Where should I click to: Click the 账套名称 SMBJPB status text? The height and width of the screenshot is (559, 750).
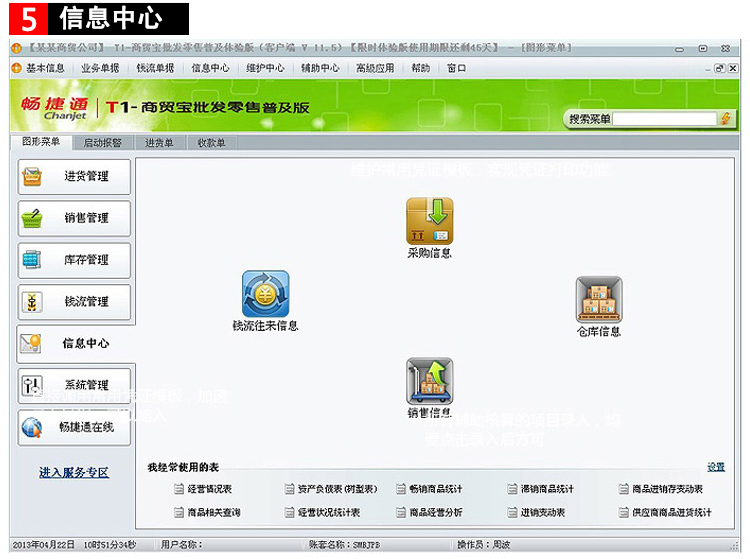tap(344, 545)
